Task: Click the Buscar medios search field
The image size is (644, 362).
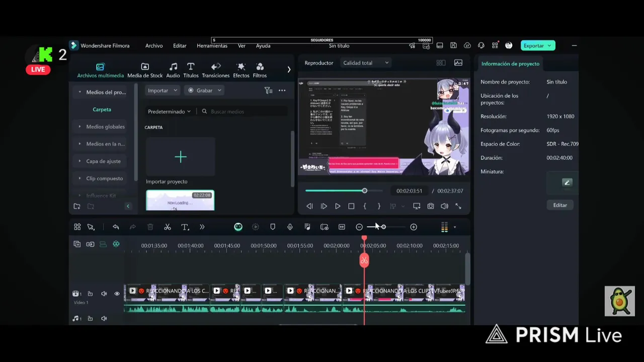Action: click(244, 112)
